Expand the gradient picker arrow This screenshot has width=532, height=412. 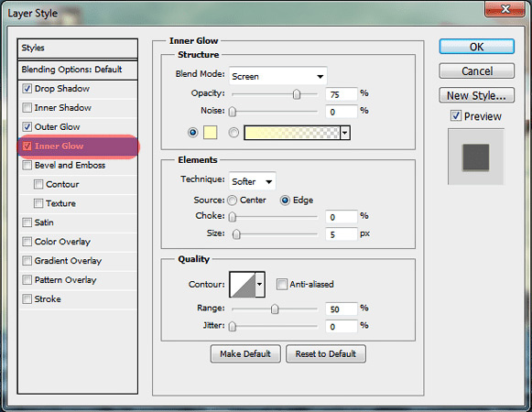345,133
